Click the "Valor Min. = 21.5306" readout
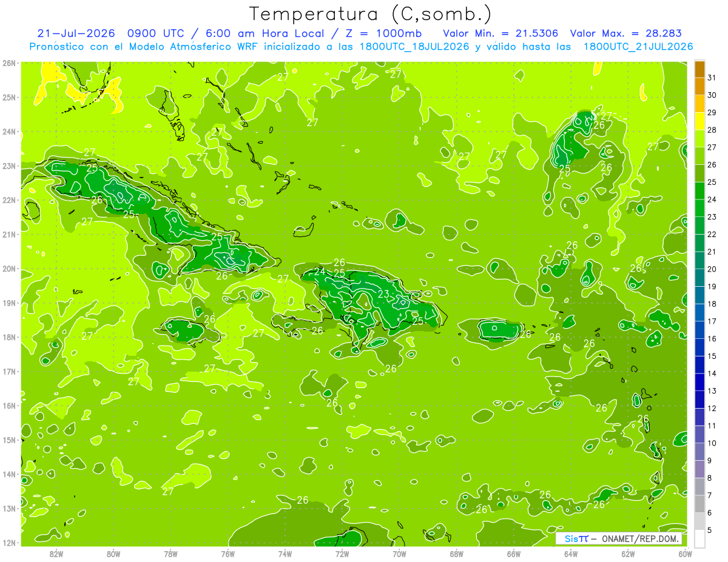The height and width of the screenshot is (562, 728). pyautogui.click(x=500, y=33)
